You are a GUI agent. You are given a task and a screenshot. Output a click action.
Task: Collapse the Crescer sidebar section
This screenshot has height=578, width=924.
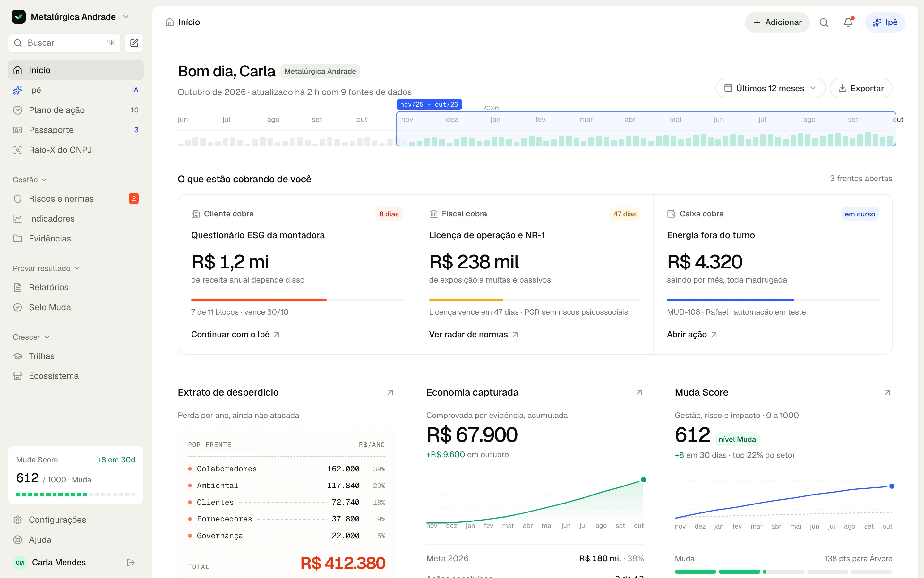(31, 337)
